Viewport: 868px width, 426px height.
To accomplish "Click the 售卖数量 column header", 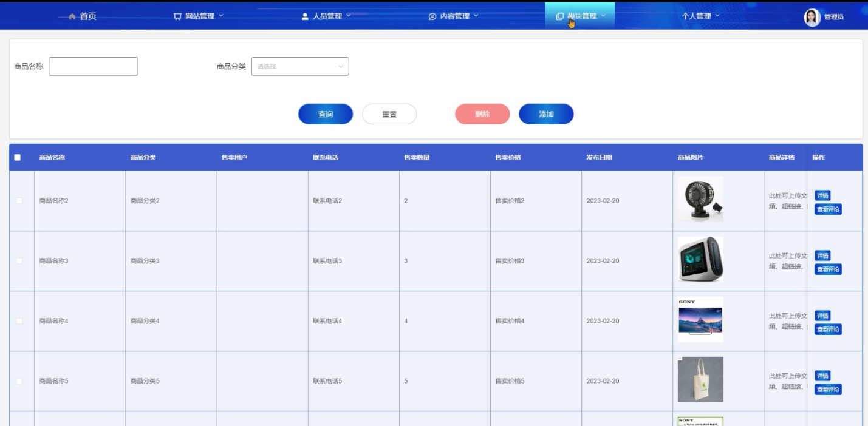I will point(417,158).
